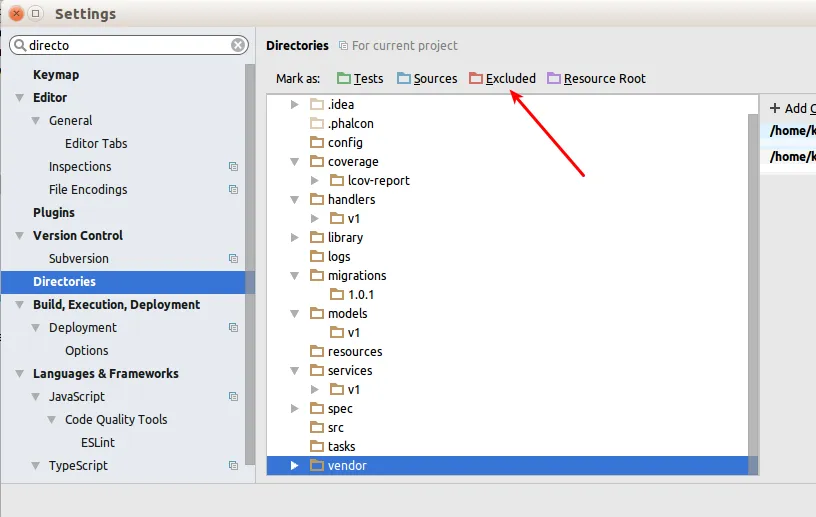Click the tasks folder icon

pyautogui.click(x=317, y=446)
